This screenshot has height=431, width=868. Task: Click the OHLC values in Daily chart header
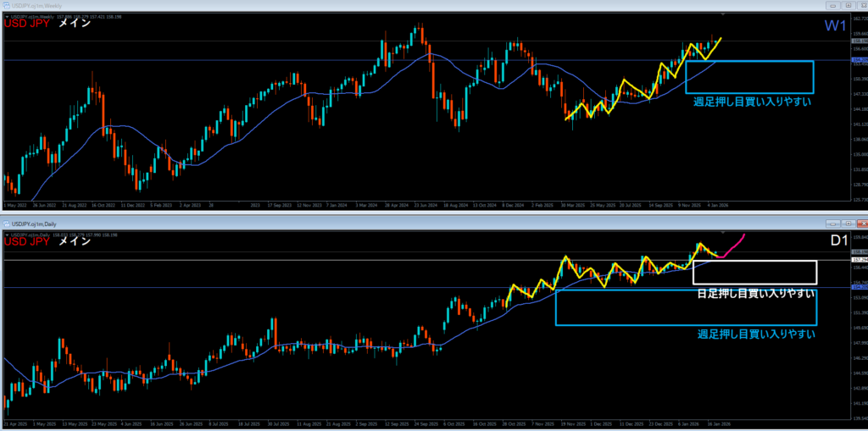point(87,235)
